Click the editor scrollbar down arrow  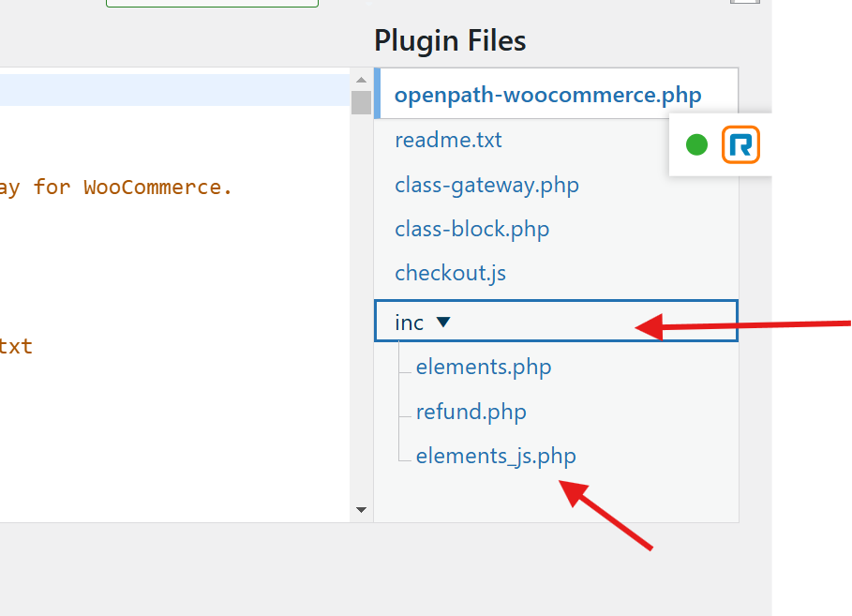tap(362, 510)
